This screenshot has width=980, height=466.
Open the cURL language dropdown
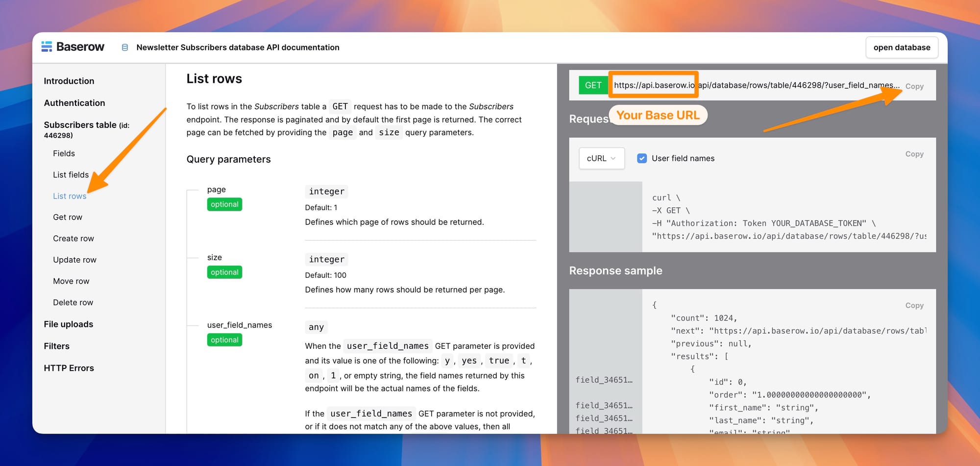point(601,158)
